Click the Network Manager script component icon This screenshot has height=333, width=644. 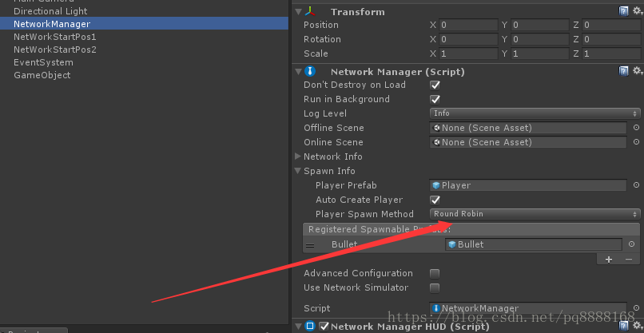coord(310,72)
